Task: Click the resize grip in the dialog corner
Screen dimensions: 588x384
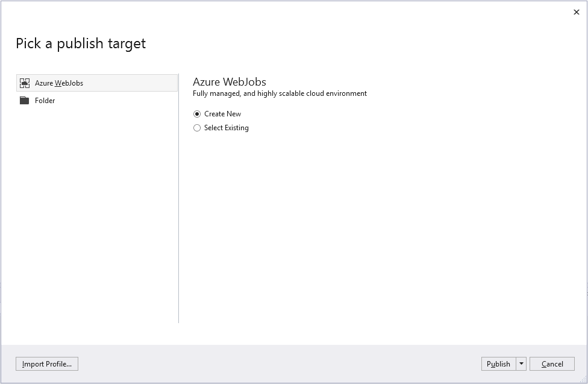Action: (x=584, y=380)
